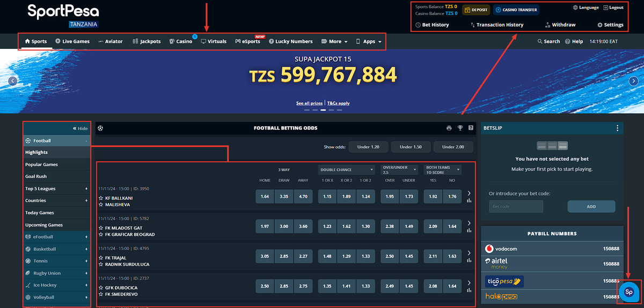Open the eSports tab
Image resolution: width=644 pixels, height=308 pixels.
(x=247, y=41)
